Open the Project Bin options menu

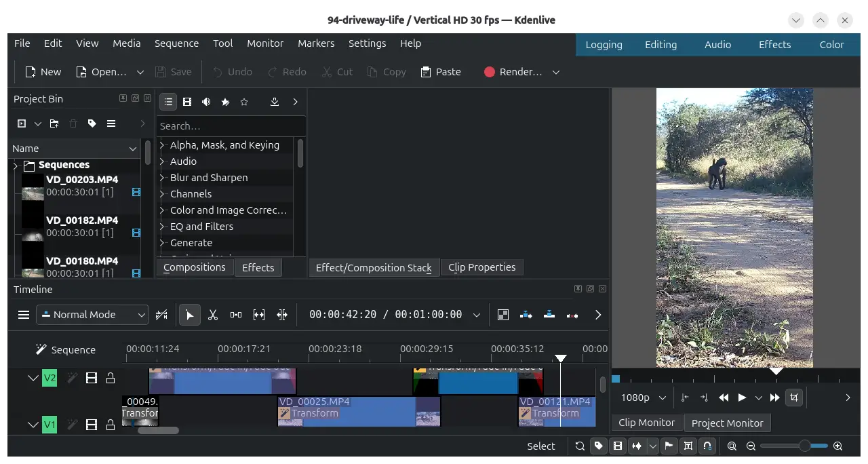click(x=111, y=123)
